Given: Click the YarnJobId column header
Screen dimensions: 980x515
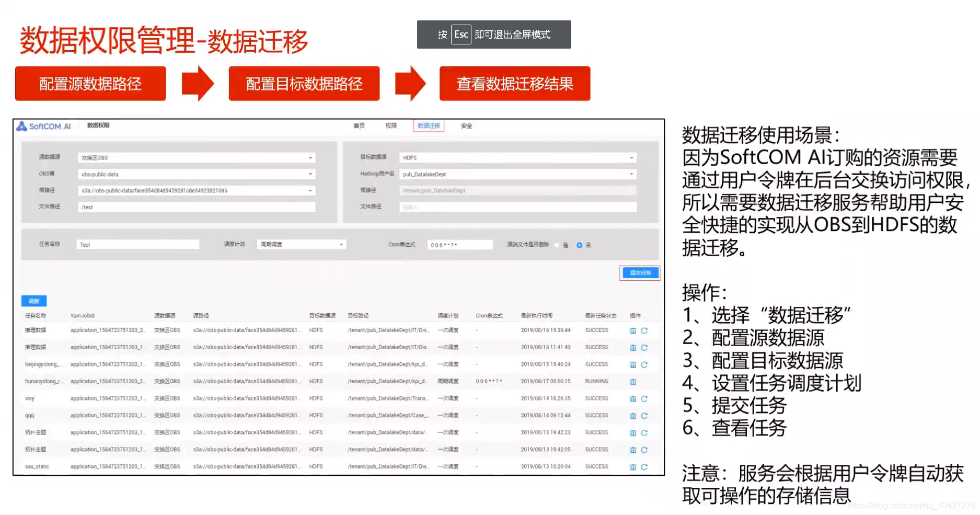Looking at the screenshot, I should point(83,316).
